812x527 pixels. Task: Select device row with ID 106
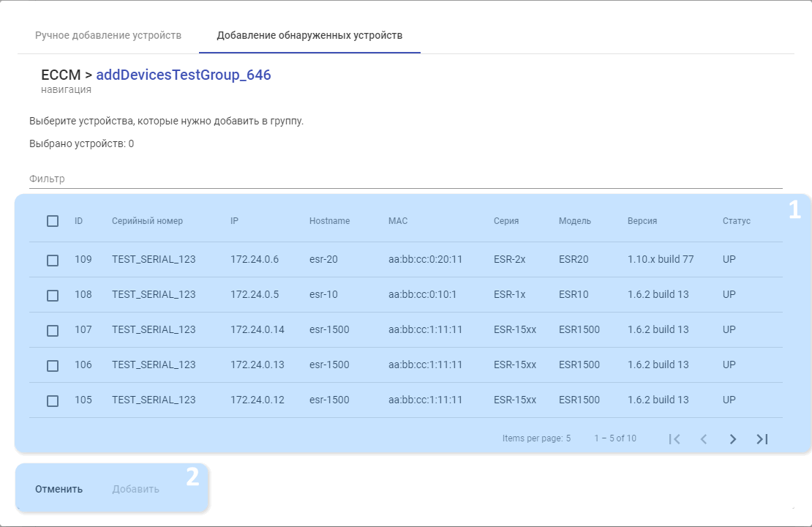pos(53,365)
